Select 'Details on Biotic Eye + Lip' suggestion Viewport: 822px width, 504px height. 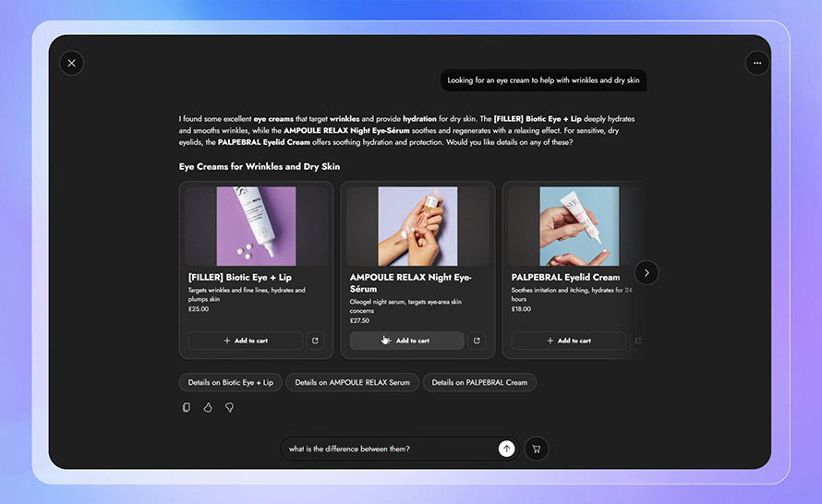[231, 382]
